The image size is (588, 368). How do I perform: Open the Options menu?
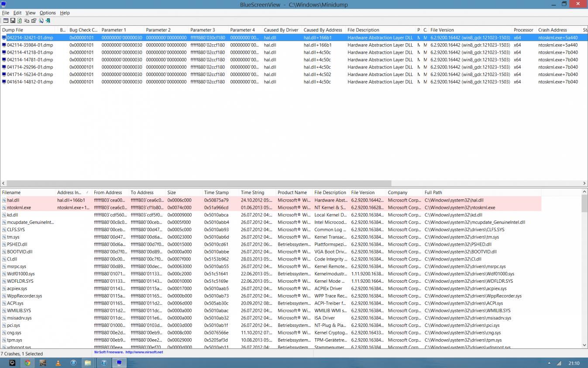48,13
